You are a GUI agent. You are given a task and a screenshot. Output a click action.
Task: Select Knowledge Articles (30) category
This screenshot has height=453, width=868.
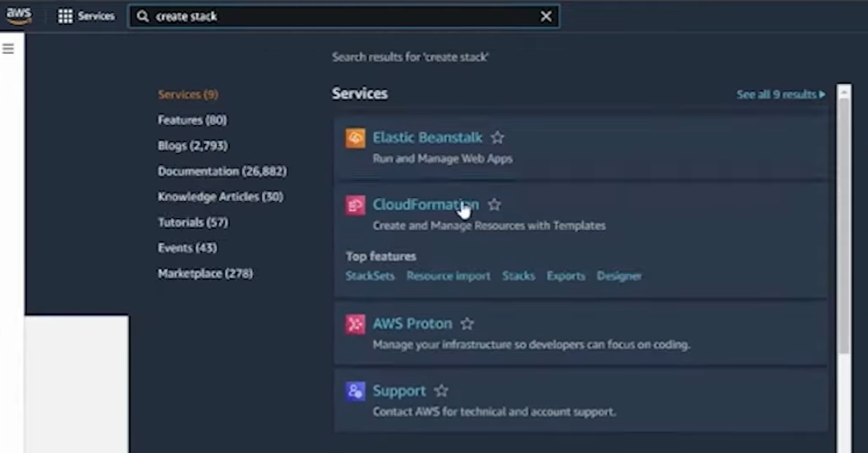pos(220,197)
